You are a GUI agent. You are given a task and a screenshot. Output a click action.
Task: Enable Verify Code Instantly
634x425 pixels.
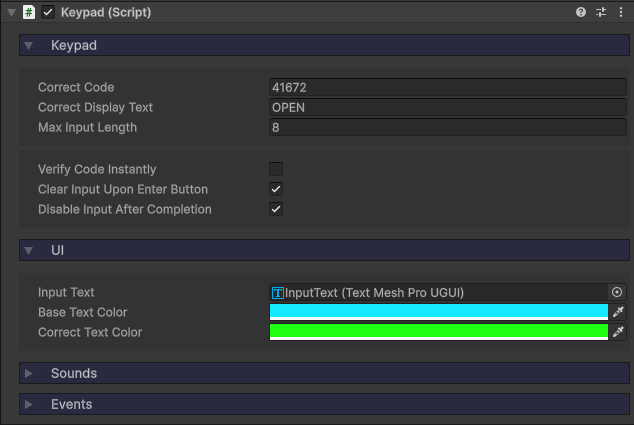click(276, 169)
